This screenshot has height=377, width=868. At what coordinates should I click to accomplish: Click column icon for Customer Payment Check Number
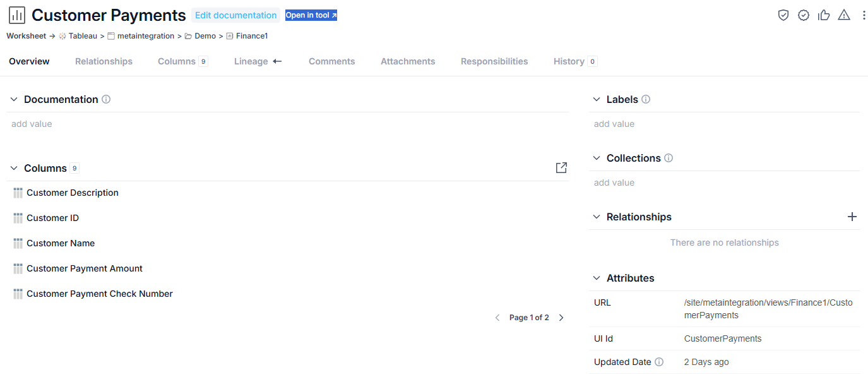tap(18, 294)
